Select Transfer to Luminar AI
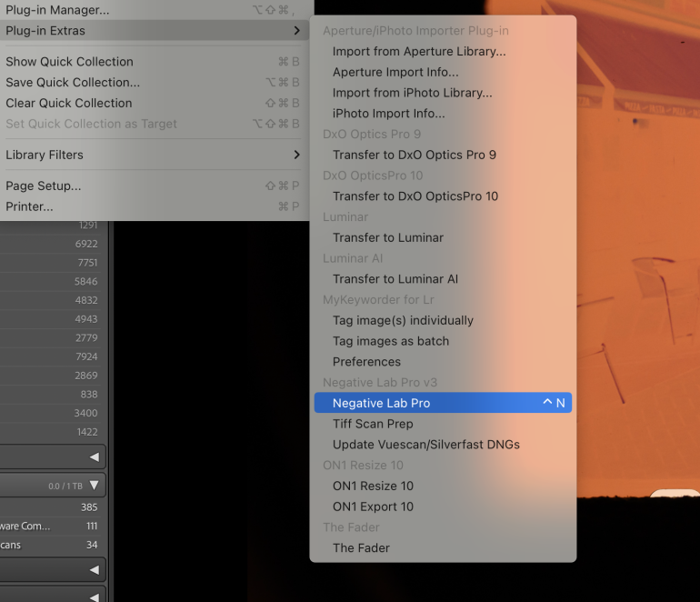The width and height of the screenshot is (700, 602). coord(443,279)
